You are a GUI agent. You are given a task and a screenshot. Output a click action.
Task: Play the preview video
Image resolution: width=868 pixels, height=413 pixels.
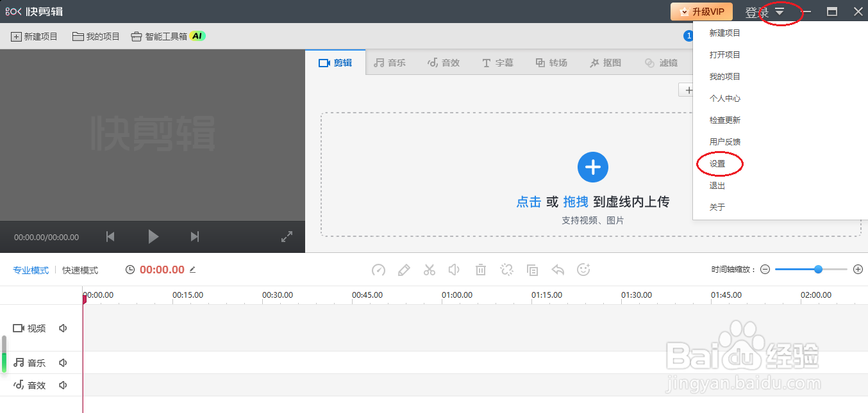[153, 237]
